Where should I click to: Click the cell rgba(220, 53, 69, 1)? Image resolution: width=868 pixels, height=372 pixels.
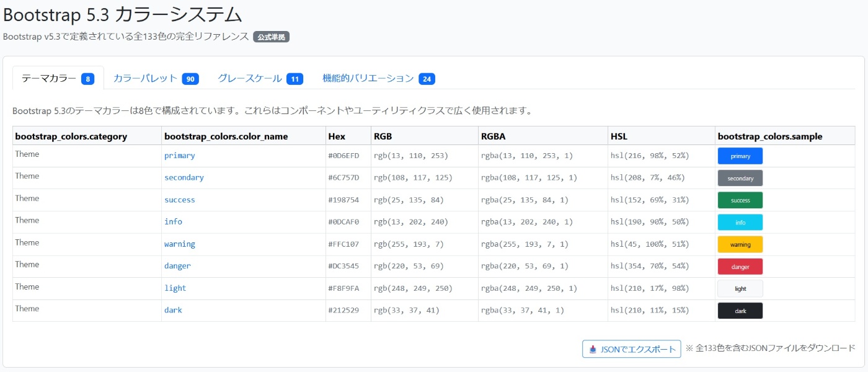(x=543, y=266)
